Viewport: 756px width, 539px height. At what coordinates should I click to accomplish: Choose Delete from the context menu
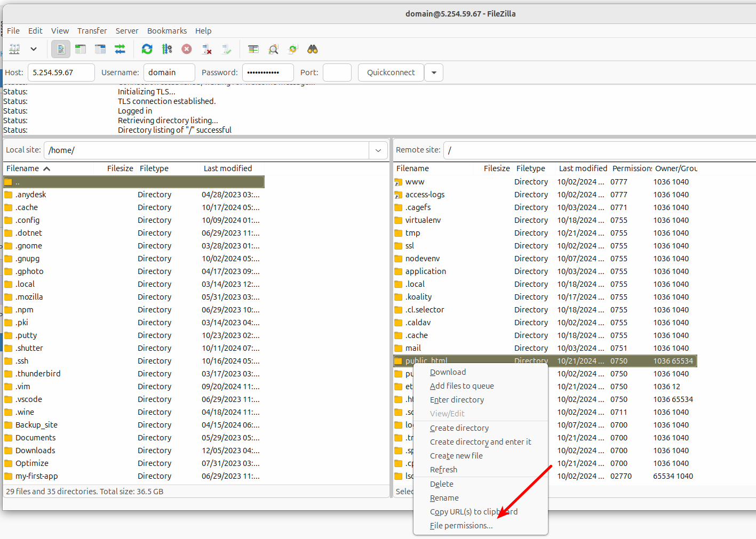point(481,484)
